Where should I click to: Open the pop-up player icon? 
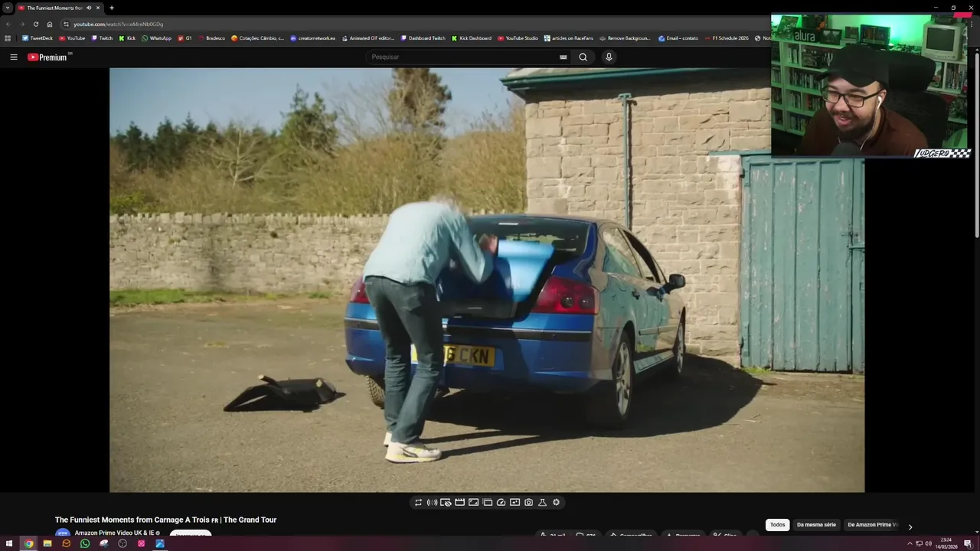coord(487,503)
